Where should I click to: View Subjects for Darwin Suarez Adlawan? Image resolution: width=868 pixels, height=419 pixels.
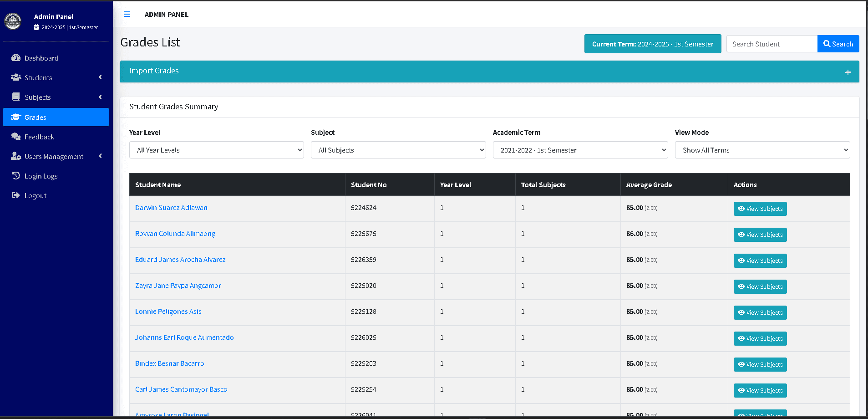pyautogui.click(x=760, y=209)
